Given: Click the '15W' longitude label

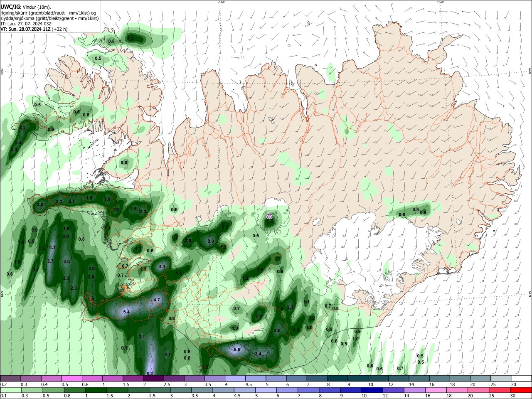Looking at the screenshot, I should [440, 2].
